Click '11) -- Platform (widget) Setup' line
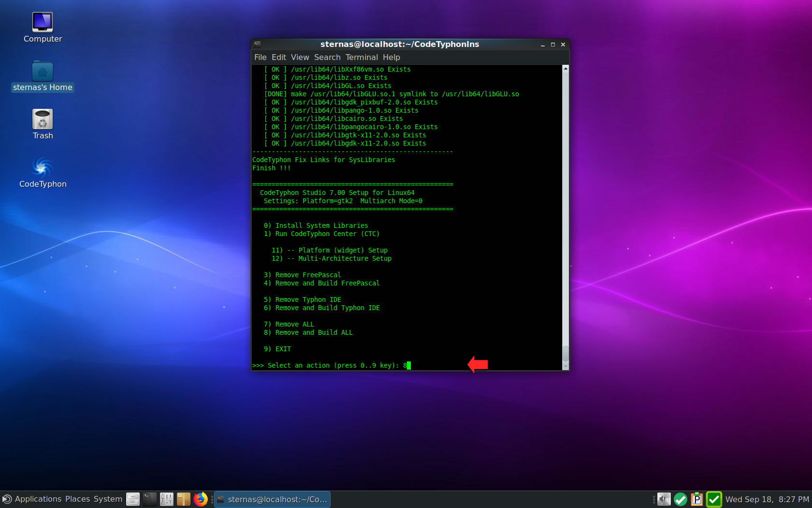Viewport: 812px width, 508px height. coord(329,250)
